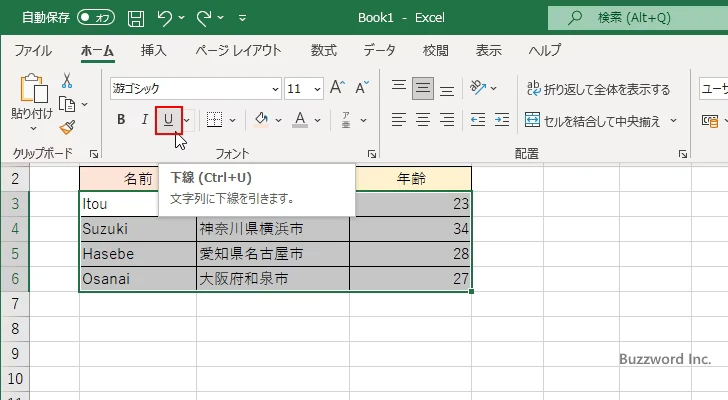Open the underline style dropdown arrow
The width and height of the screenshot is (728, 400).
coord(187,120)
